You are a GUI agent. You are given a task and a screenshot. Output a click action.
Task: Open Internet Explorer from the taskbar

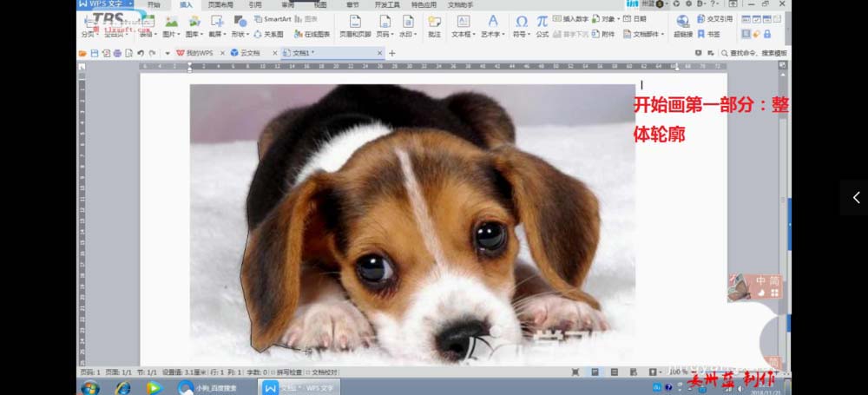[x=122, y=387]
